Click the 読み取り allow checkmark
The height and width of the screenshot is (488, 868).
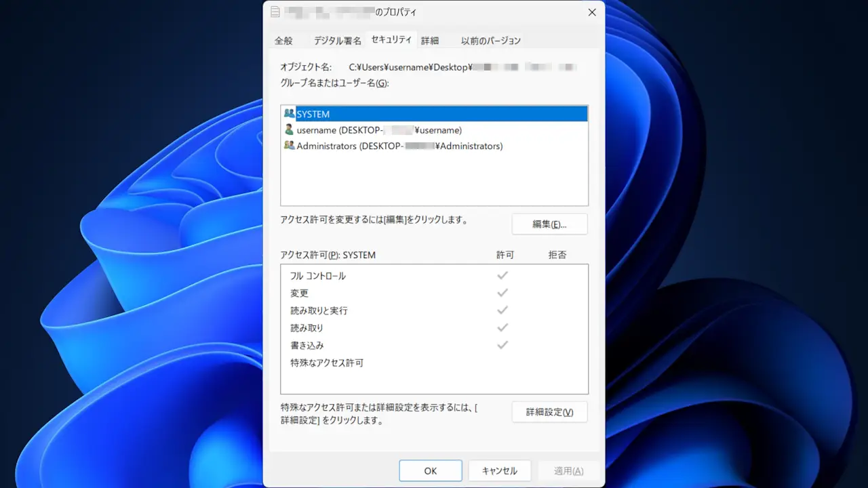(x=502, y=327)
